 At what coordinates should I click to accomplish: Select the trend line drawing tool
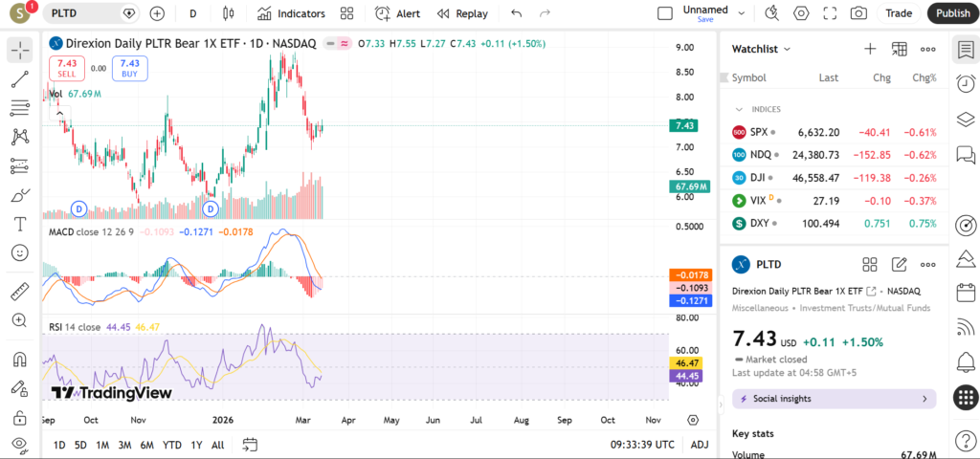[20, 80]
